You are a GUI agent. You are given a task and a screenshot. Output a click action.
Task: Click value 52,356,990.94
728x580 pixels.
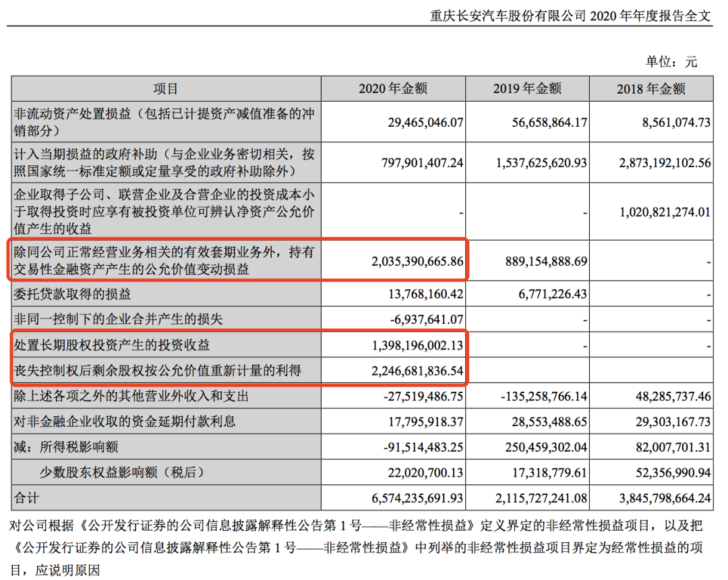(673, 473)
